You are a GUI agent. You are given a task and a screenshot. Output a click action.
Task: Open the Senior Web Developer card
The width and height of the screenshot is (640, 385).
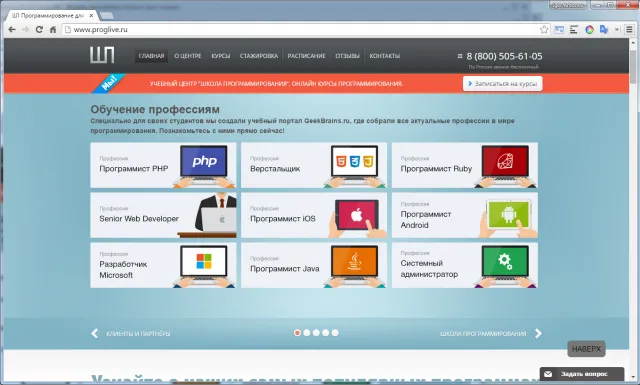(163, 215)
